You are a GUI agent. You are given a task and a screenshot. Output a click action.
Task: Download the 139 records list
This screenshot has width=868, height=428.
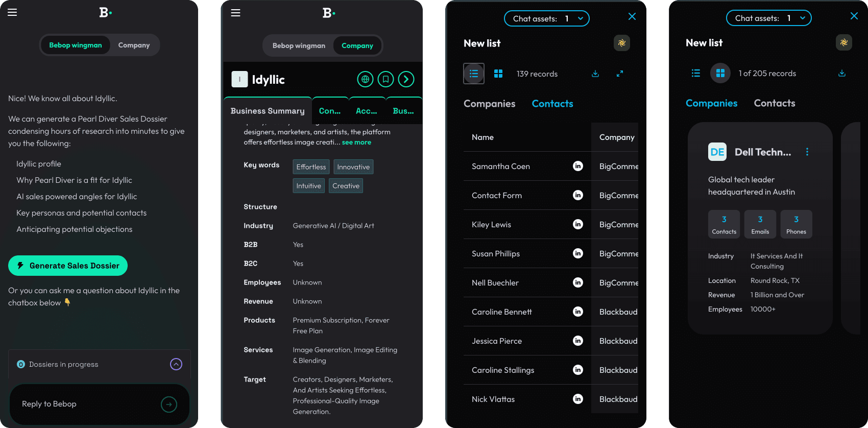tap(595, 74)
